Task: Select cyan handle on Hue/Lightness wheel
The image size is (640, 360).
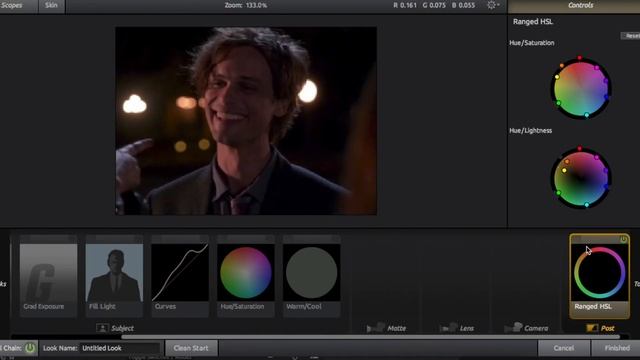Action: click(587, 204)
